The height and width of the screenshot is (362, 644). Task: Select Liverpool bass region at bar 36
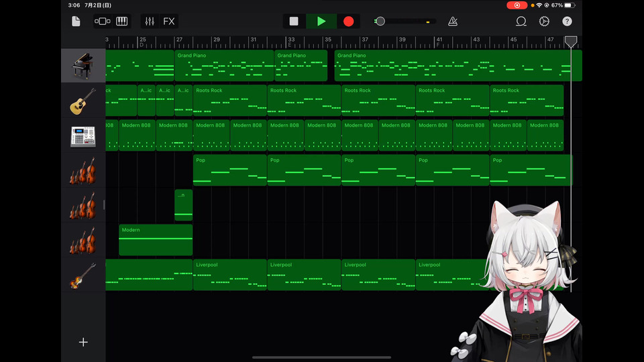point(378,275)
